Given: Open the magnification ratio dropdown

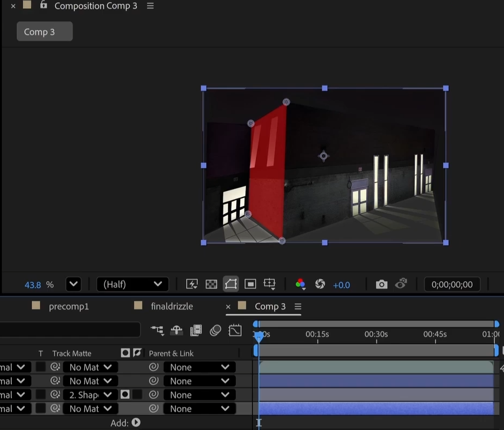Looking at the screenshot, I should 73,284.
